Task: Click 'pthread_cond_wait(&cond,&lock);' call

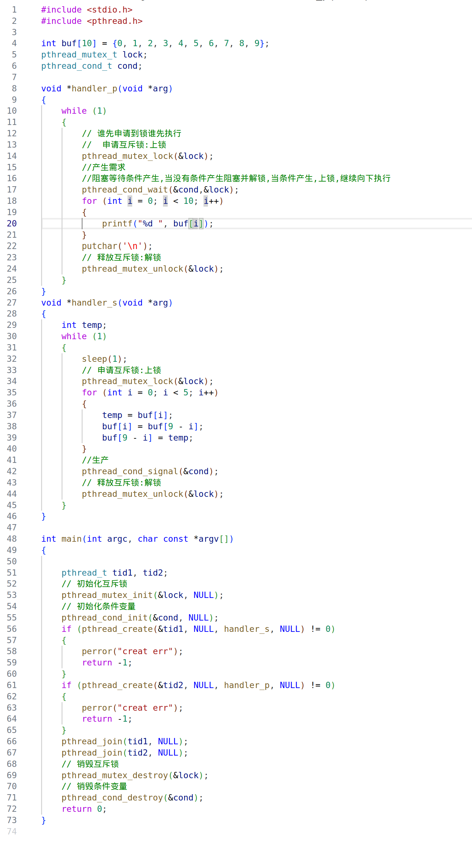Action: (160, 190)
